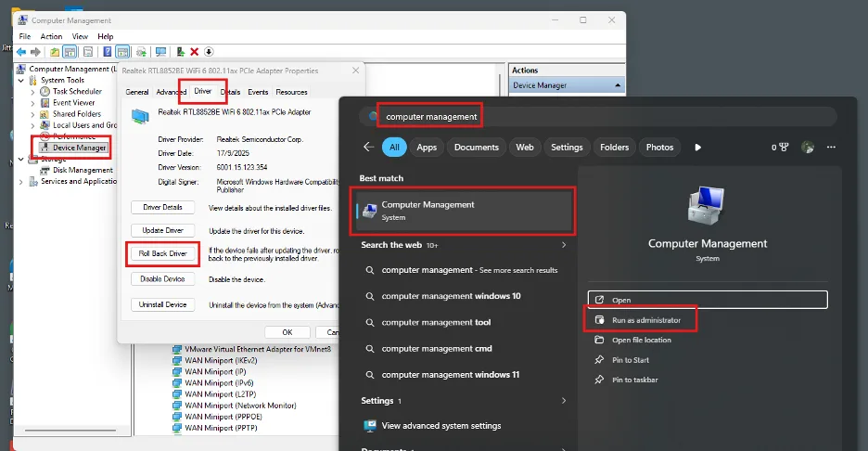Open the three-dot more options in search
Viewport: 868px width, 451px height.
(x=831, y=148)
